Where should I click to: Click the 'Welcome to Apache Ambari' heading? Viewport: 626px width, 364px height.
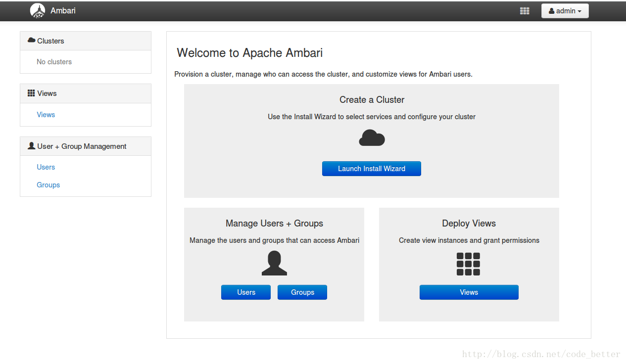(250, 53)
